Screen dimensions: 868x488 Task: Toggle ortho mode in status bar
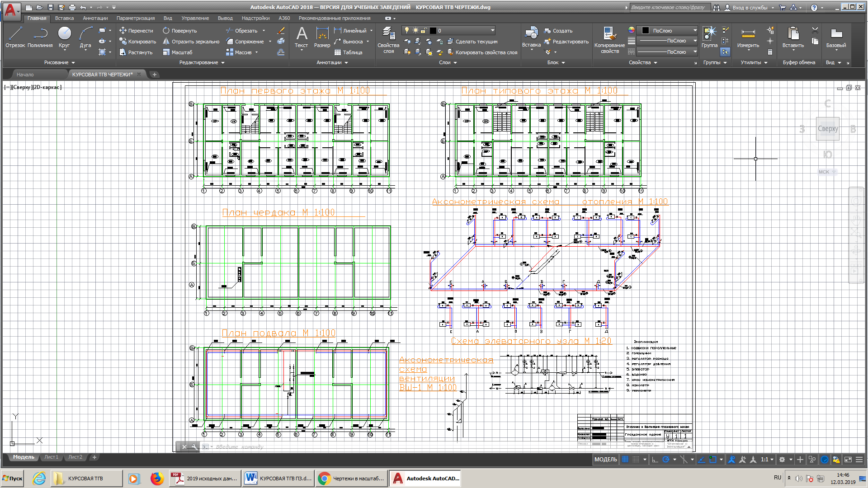click(x=655, y=460)
